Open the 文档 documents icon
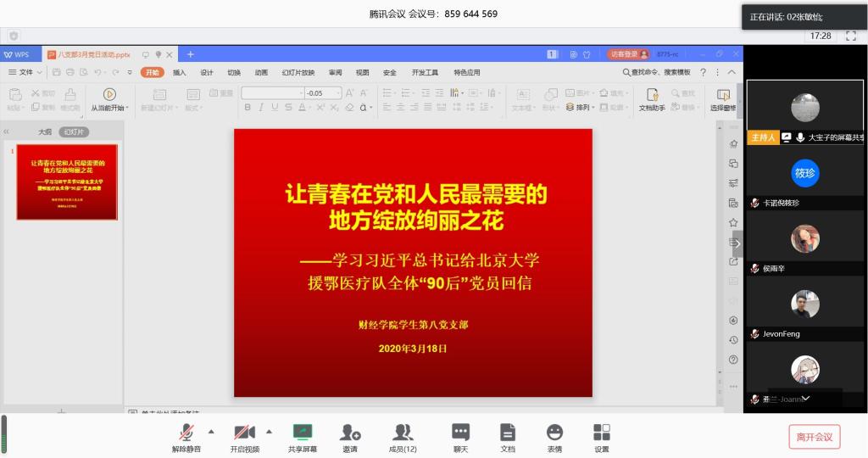 tap(507, 438)
